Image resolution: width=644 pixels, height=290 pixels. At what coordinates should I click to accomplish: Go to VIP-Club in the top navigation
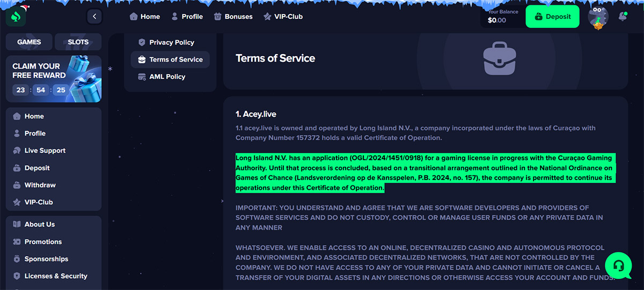pyautogui.click(x=283, y=17)
